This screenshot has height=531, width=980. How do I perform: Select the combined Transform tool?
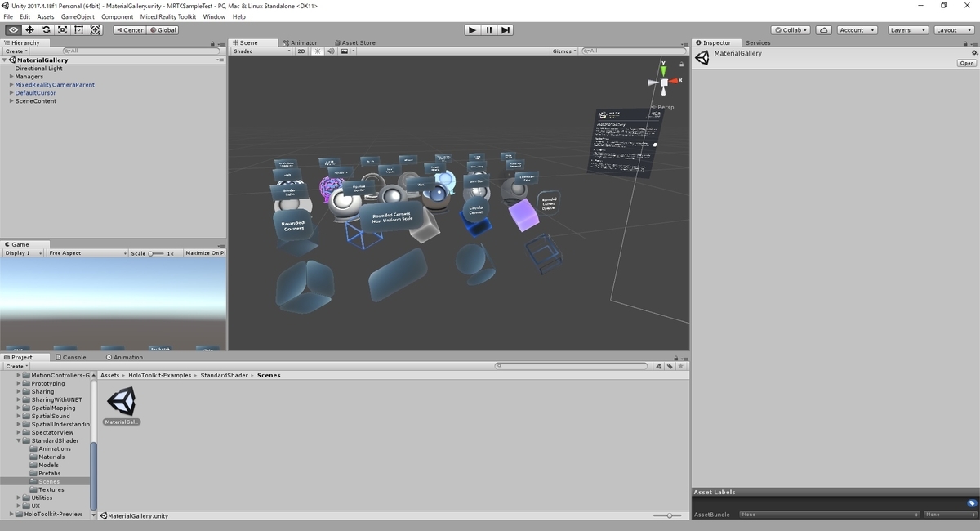pyautogui.click(x=96, y=30)
